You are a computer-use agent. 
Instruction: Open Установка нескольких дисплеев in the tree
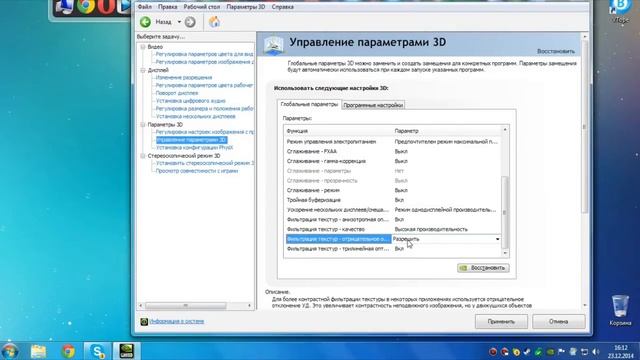[196, 116]
